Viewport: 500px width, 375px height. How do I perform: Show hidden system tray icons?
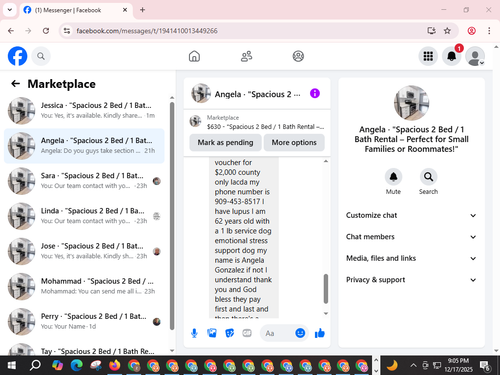pyautogui.click(x=413, y=365)
